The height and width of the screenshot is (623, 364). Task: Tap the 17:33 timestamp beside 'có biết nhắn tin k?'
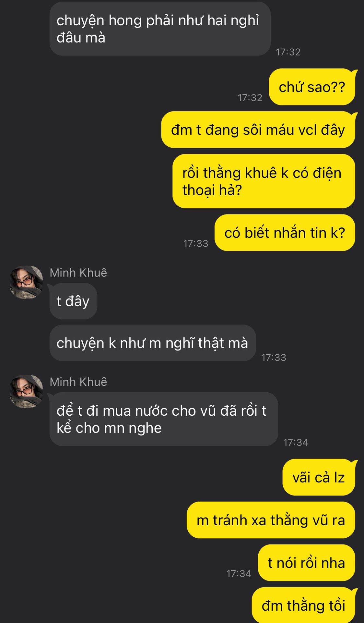(x=196, y=243)
